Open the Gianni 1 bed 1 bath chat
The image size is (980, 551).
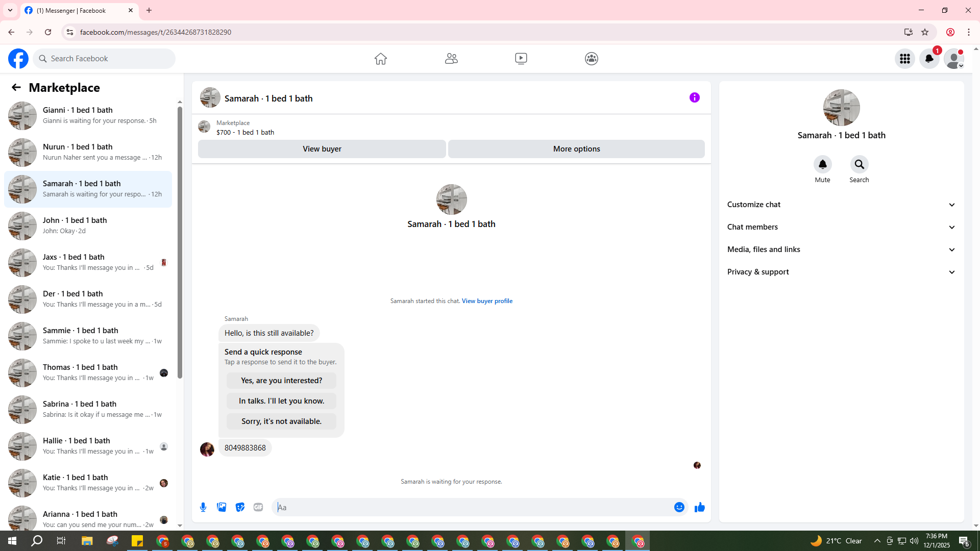pos(88,116)
